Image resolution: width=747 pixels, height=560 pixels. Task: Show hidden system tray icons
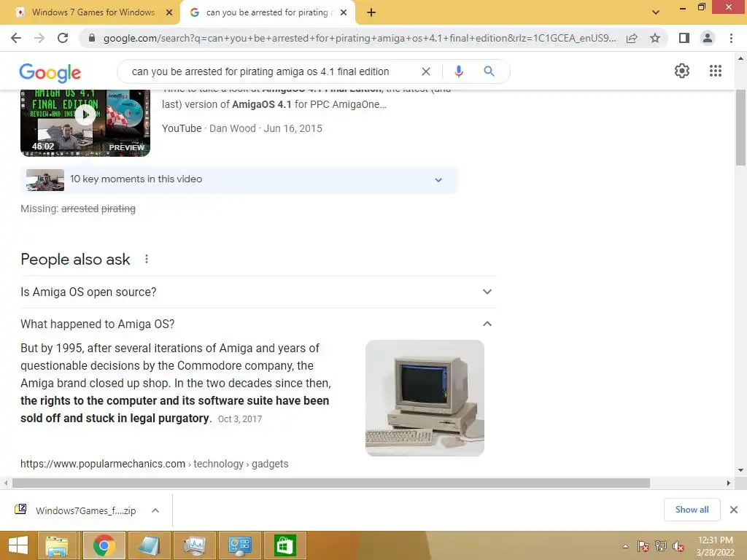625,546
